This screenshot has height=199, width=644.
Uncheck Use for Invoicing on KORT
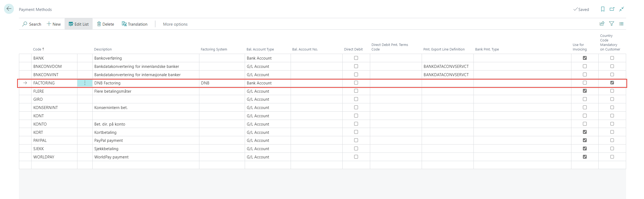point(585,132)
